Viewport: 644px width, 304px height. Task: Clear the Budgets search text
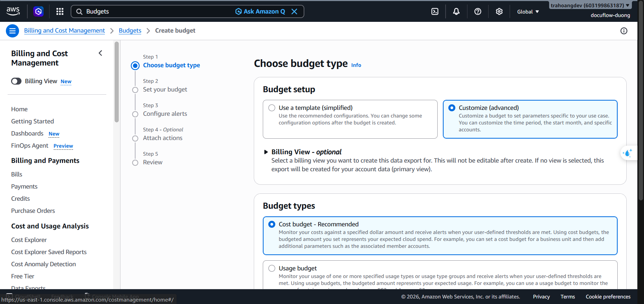click(x=294, y=11)
